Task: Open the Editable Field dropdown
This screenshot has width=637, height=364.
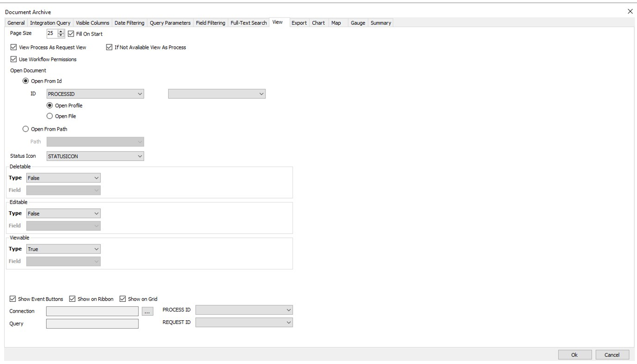Action: 63,226
